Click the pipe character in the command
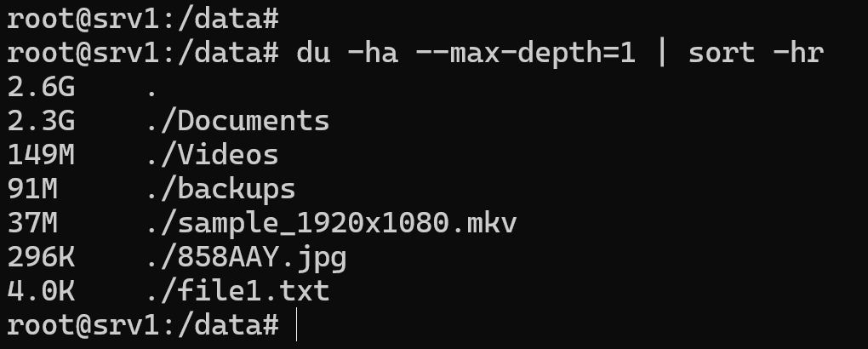This screenshot has height=349, width=868. (661, 53)
